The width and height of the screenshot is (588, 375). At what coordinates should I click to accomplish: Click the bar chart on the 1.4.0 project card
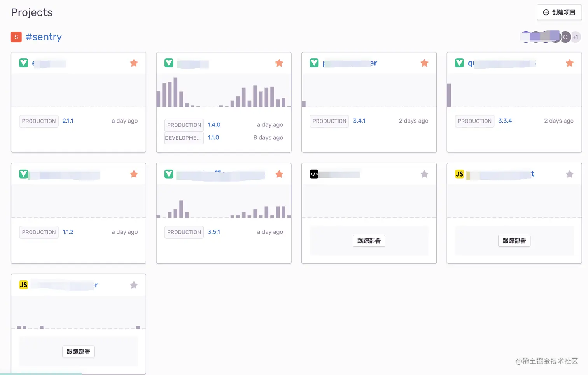tap(224, 92)
